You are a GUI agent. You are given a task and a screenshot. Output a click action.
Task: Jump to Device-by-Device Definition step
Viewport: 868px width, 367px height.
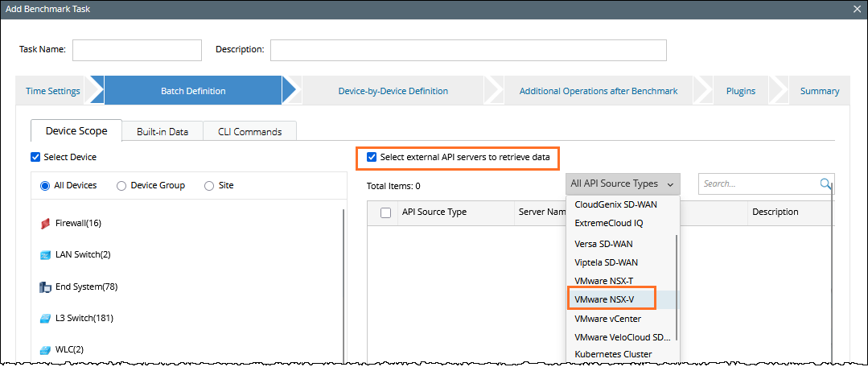pyautogui.click(x=393, y=91)
